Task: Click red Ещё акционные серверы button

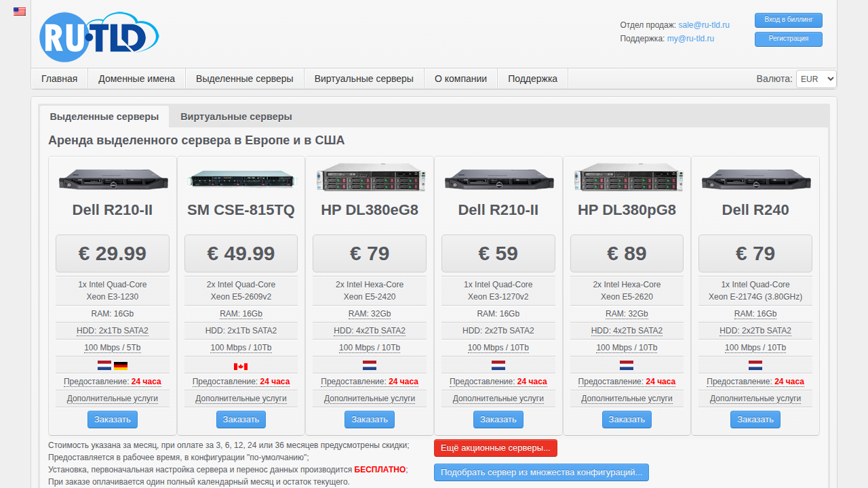Action: point(496,448)
